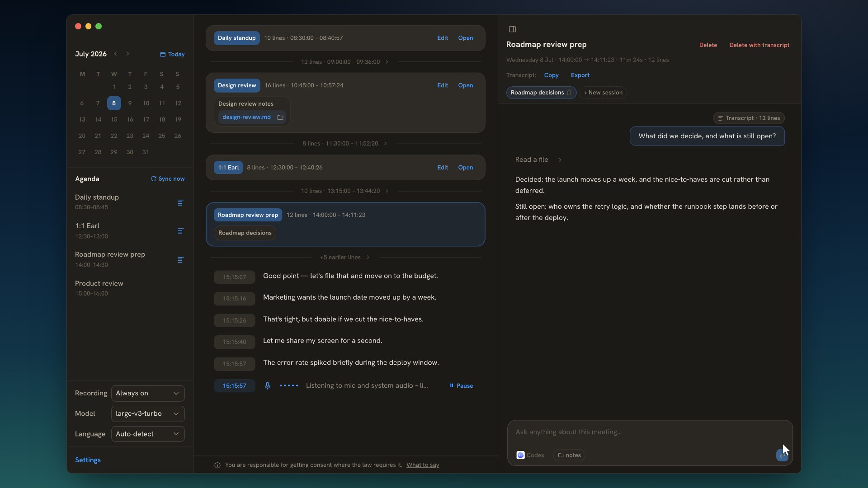
Task: Pause the live recording
Action: [x=462, y=385]
